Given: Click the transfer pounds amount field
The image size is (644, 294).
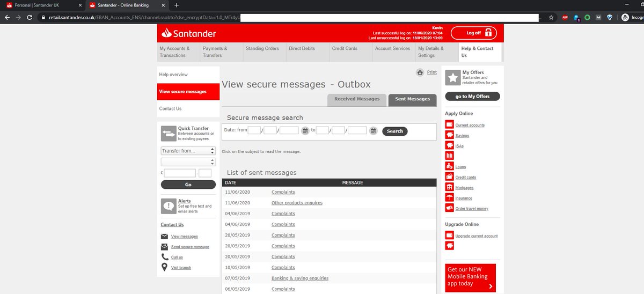Looking at the screenshot, I should [x=180, y=173].
